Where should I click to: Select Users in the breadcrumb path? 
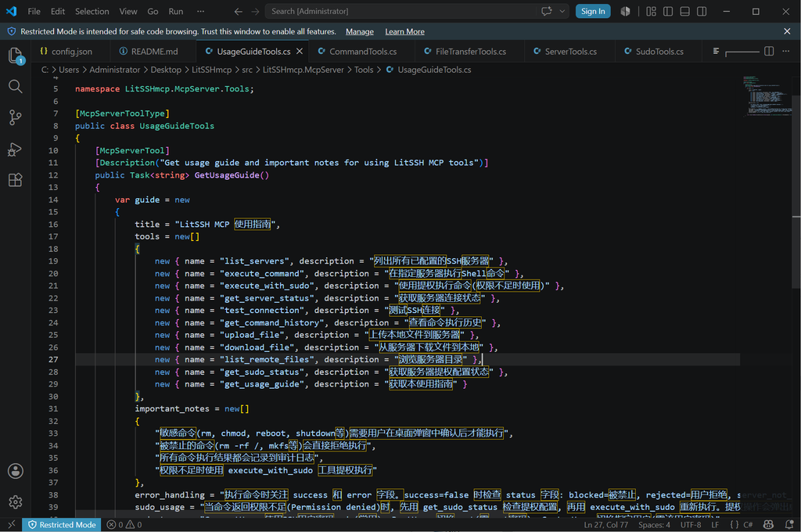click(69, 70)
